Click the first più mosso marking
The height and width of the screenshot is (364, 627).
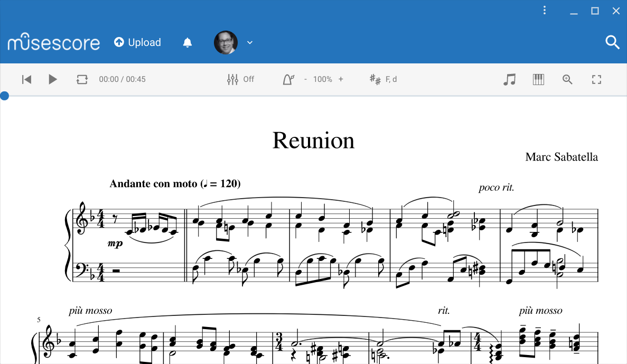[90, 311]
